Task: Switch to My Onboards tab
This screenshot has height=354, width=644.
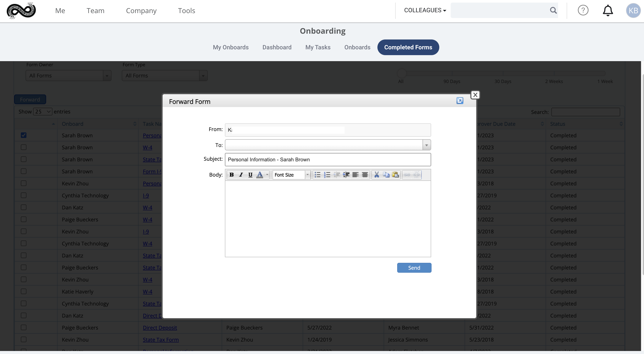Action: 230,47
